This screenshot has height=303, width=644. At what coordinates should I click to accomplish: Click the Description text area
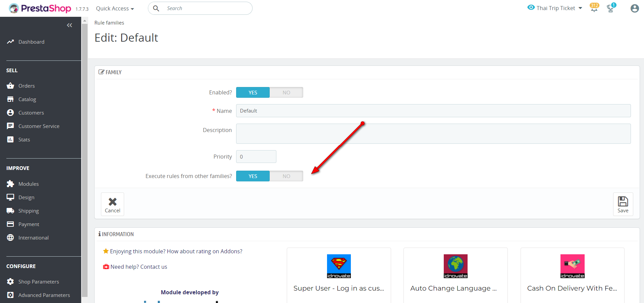click(433, 134)
